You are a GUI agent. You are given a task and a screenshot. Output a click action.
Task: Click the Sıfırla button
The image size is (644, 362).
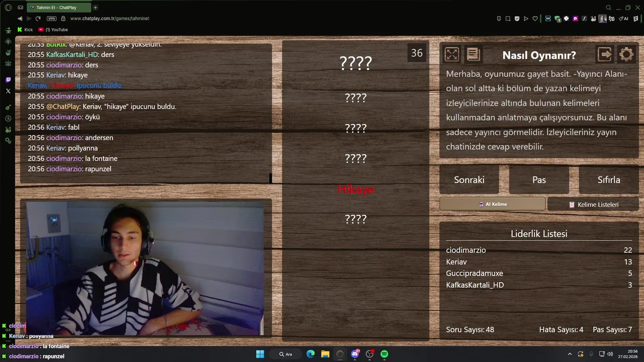609,179
